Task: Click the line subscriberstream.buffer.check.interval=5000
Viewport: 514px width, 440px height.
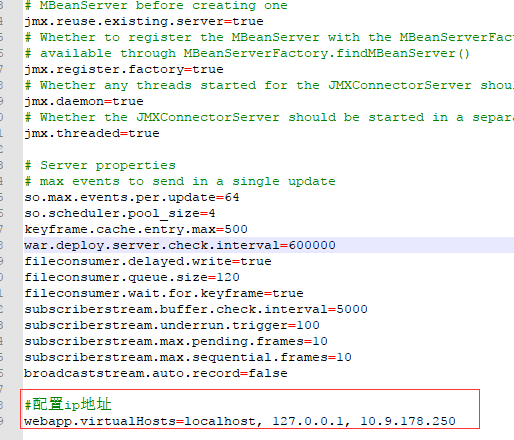Action: pos(196,309)
